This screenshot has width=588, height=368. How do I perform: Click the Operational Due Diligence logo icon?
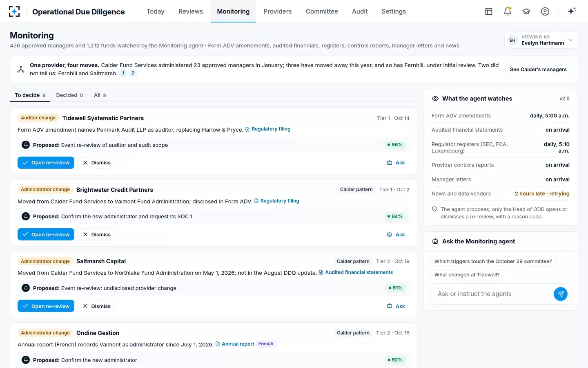[x=14, y=11]
